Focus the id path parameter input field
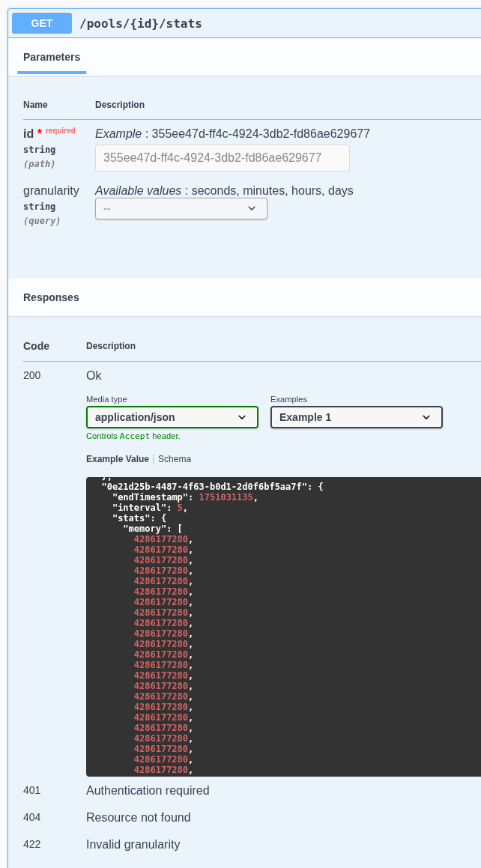Viewport: 481px width, 868px height. [x=223, y=158]
